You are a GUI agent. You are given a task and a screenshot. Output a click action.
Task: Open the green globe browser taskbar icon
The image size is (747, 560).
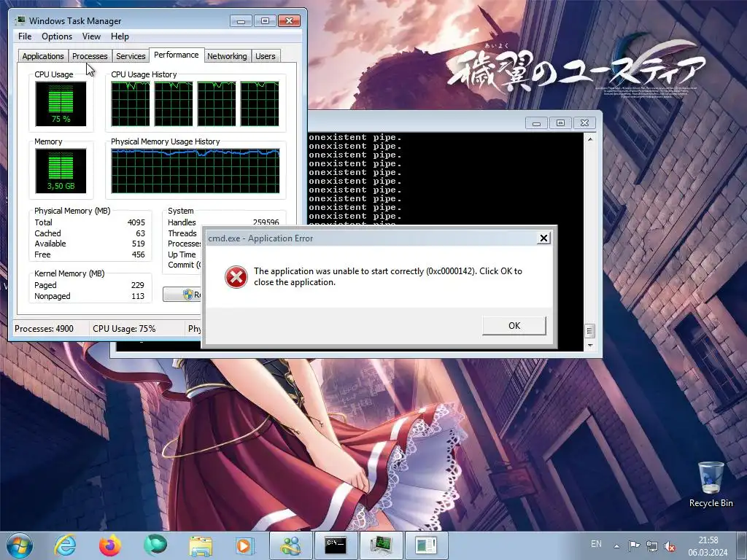(155, 545)
